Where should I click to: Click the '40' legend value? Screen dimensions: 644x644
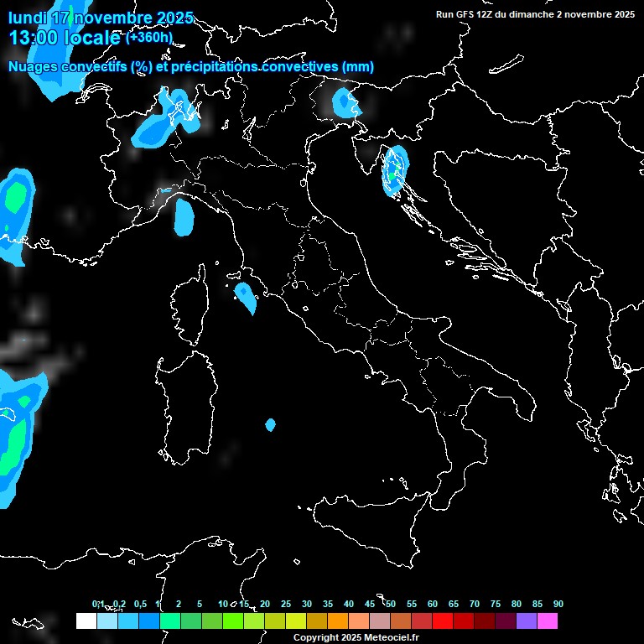349,604
